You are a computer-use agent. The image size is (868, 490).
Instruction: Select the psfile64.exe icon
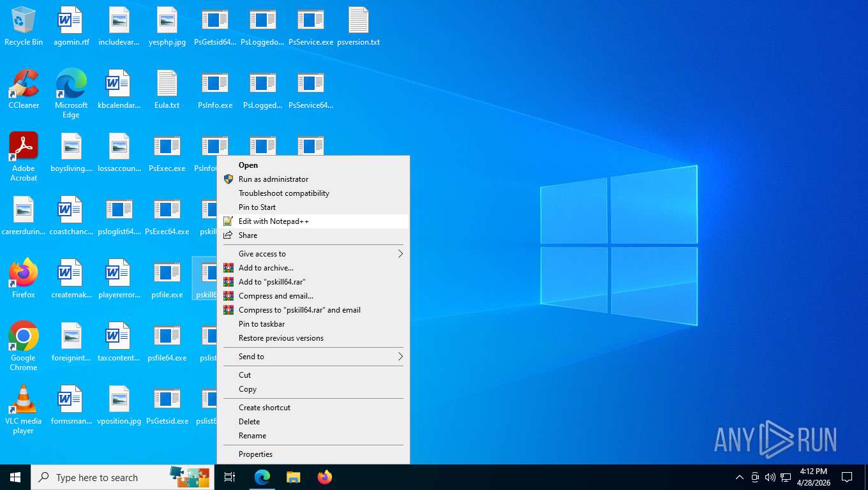(167, 343)
